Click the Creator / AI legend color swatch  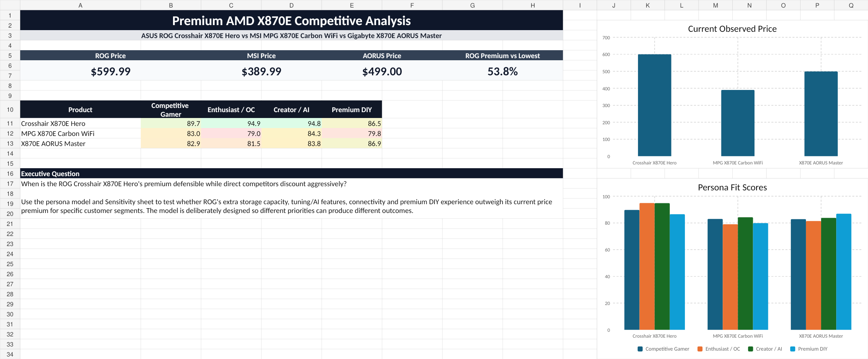pyautogui.click(x=751, y=349)
